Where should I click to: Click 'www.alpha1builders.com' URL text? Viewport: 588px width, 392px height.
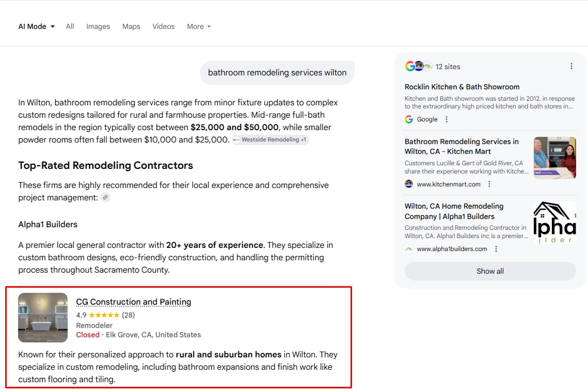pos(452,249)
